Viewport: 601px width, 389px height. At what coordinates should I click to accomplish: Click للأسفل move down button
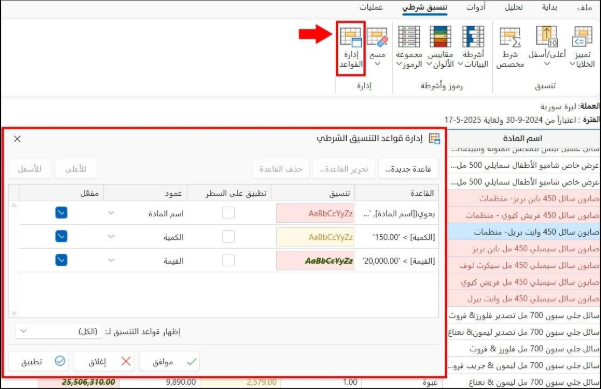pyautogui.click(x=30, y=169)
